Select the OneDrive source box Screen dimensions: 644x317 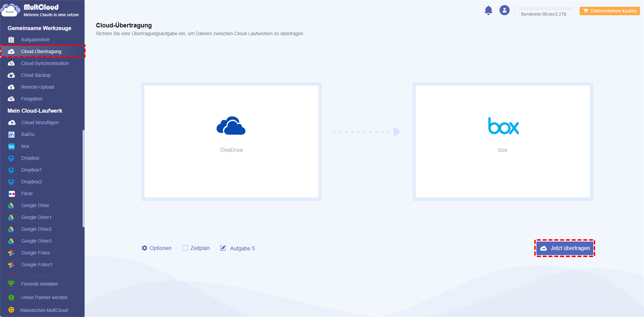232,142
